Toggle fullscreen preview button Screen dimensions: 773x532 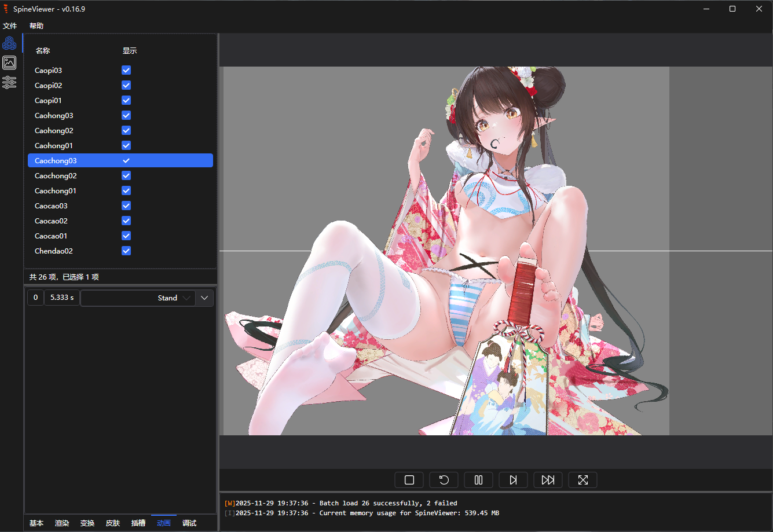pyautogui.click(x=583, y=480)
